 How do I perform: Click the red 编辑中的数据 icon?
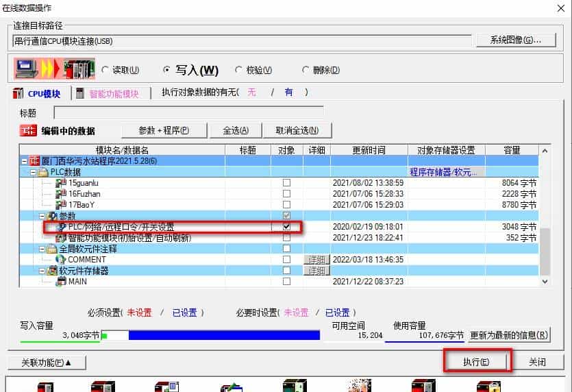pos(28,131)
